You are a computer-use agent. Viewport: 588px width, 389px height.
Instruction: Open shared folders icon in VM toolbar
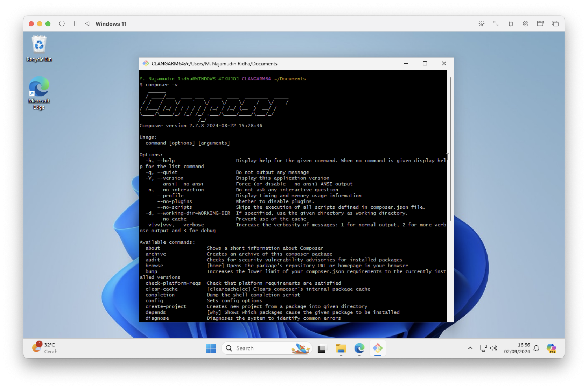[540, 23]
